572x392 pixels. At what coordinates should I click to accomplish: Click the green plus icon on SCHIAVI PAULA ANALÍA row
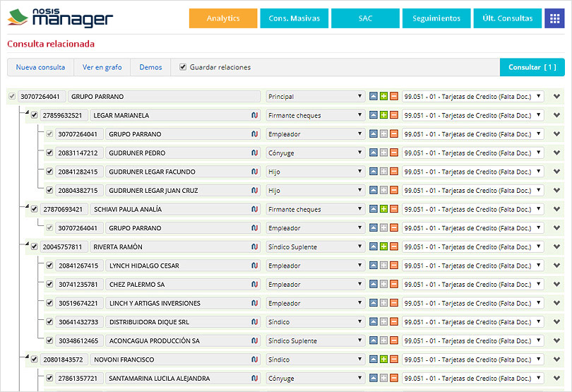(383, 209)
